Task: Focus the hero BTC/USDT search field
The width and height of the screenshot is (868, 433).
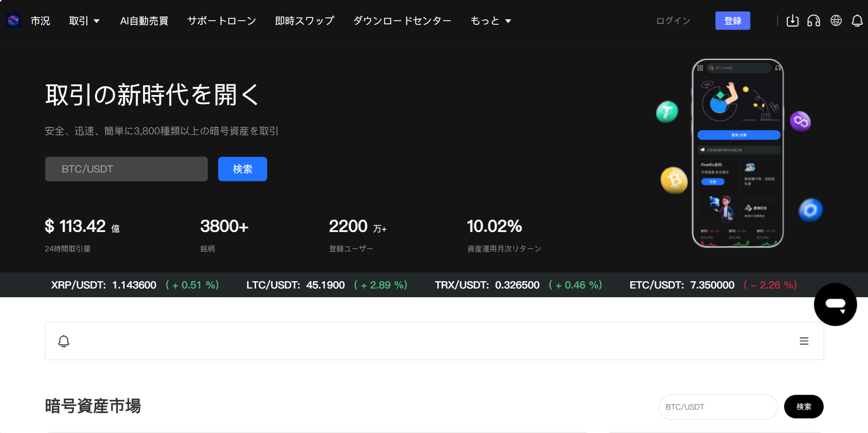Action: pos(126,169)
